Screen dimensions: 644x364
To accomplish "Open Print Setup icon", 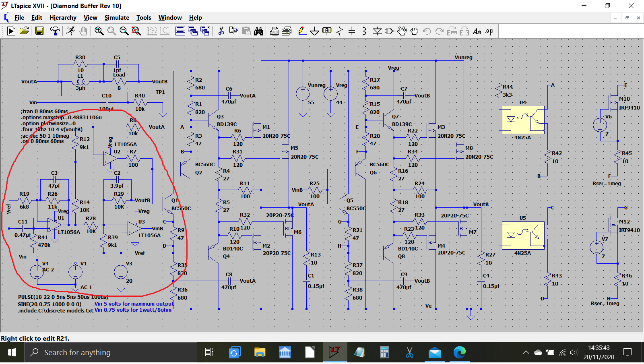I will [x=287, y=31].
